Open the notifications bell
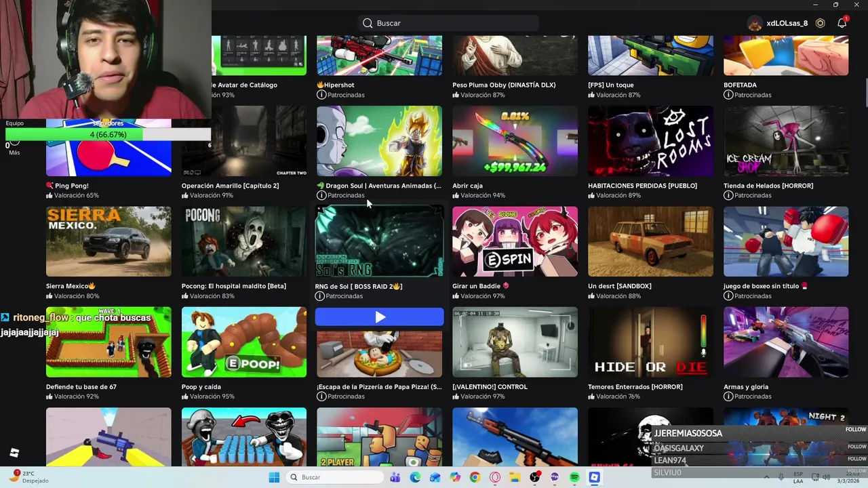 [842, 23]
